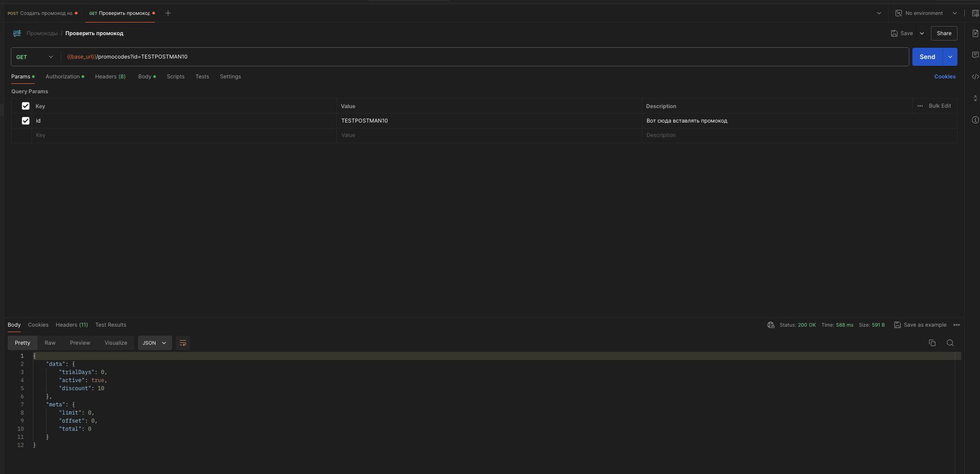Open the JSON format dropdown

click(155, 343)
